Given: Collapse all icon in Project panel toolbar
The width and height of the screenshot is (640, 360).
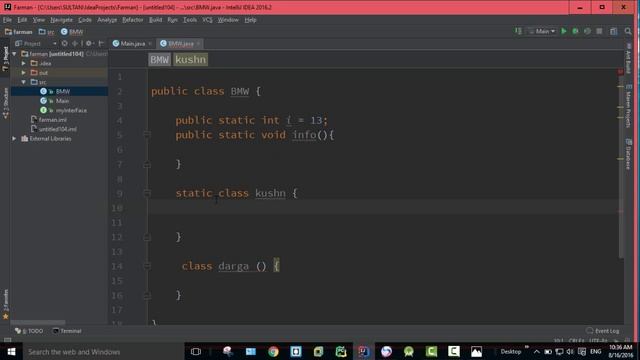Looking at the screenshot, I should [75, 43].
